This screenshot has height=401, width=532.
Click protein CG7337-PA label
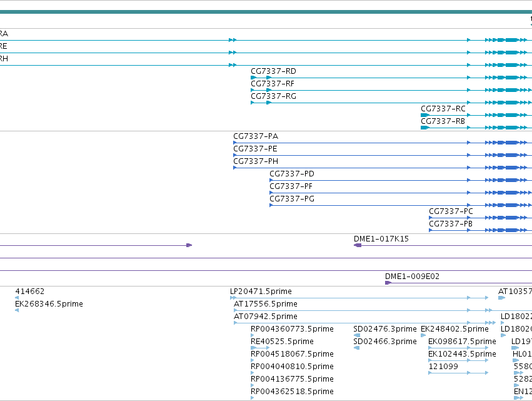pyautogui.click(x=256, y=136)
